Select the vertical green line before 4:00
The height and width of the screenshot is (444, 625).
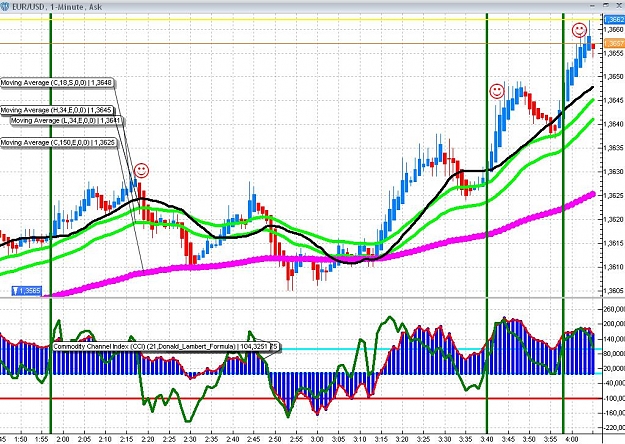point(563,223)
